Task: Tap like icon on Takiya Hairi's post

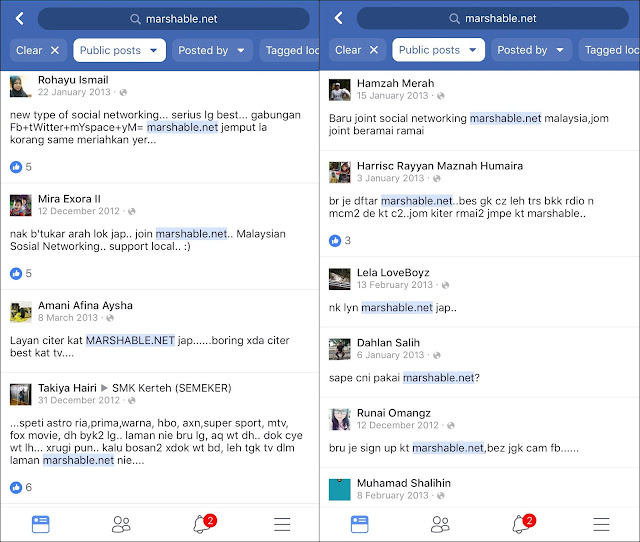Action: 16,487
